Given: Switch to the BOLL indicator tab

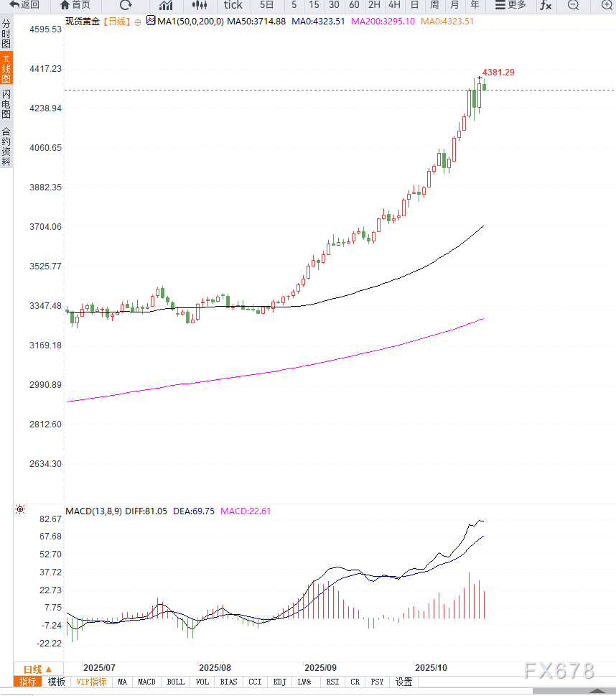Looking at the screenshot, I should tap(174, 682).
